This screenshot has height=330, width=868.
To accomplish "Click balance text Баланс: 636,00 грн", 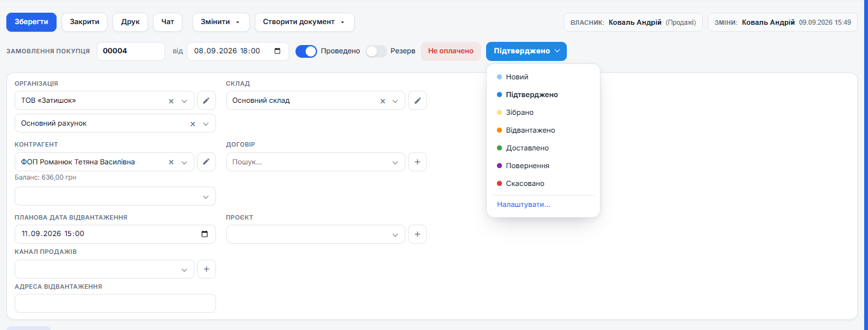I will (x=46, y=178).
